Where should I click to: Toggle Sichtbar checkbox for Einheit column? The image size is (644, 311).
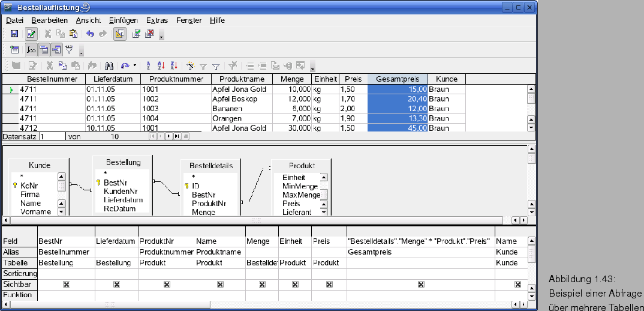tap(295, 284)
